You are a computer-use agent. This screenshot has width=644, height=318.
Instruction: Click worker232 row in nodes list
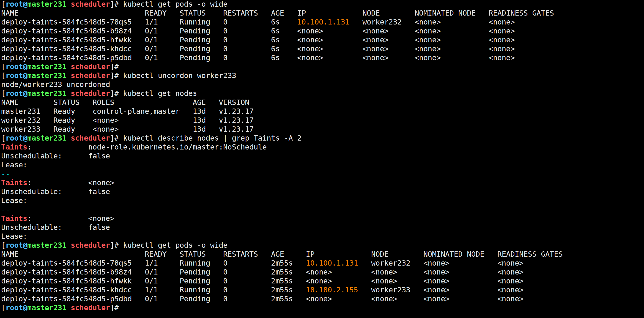tap(21, 120)
